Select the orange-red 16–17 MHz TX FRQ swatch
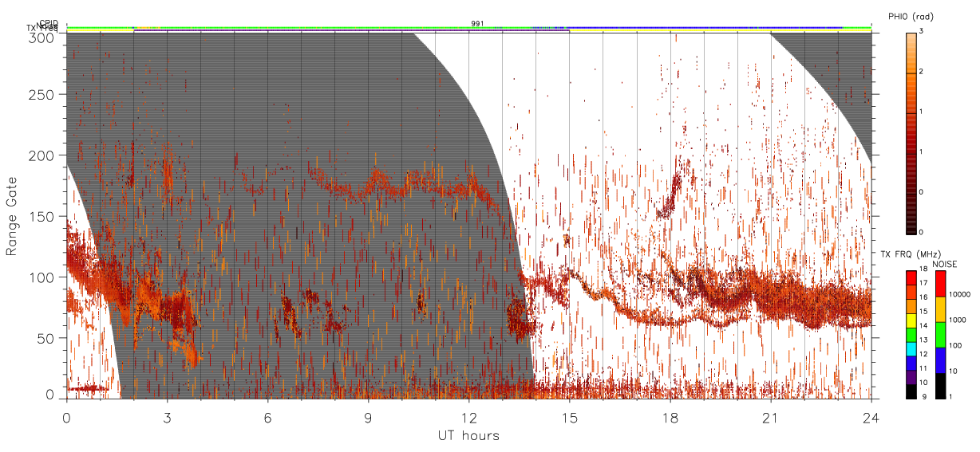The image size is (980, 452). [x=911, y=292]
